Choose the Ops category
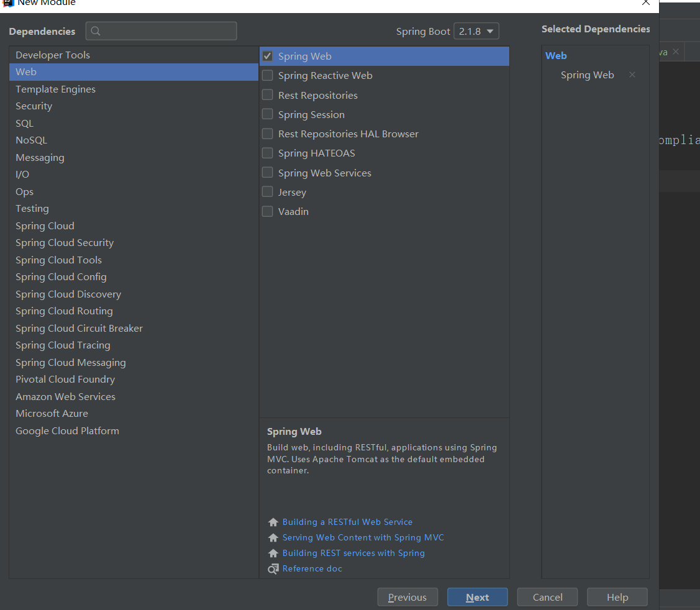This screenshot has width=700, height=610. (x=134, y=191)
